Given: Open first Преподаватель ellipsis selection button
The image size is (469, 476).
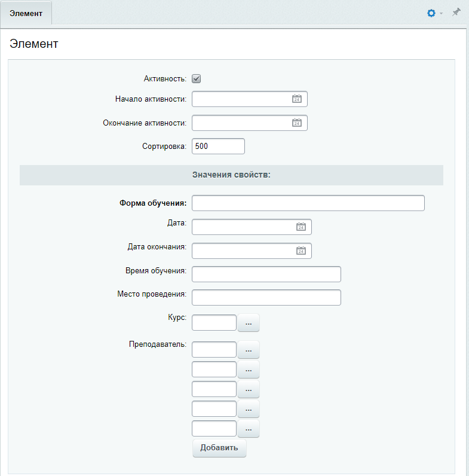Looking at the screenshot, I should (x=249, y=349).
